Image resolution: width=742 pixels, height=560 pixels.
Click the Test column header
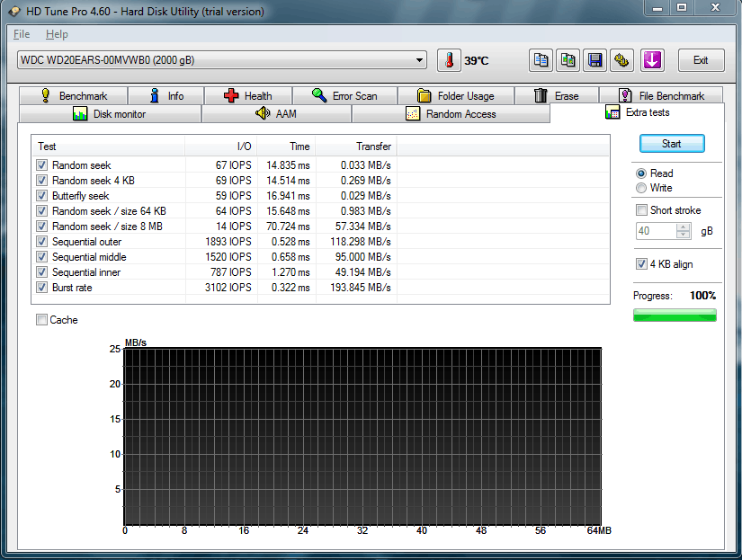(108, 147)
